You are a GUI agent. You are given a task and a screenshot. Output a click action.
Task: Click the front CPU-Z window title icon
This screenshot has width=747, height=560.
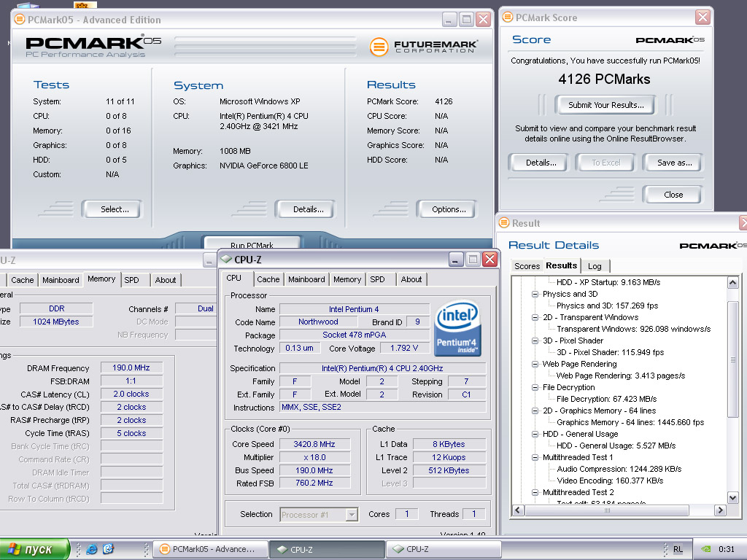(226, 260)
